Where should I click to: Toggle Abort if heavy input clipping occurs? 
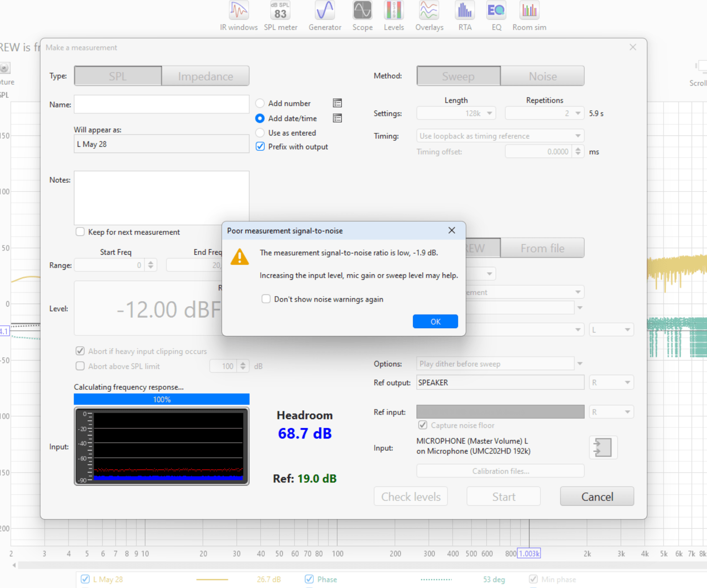[80, 351]
